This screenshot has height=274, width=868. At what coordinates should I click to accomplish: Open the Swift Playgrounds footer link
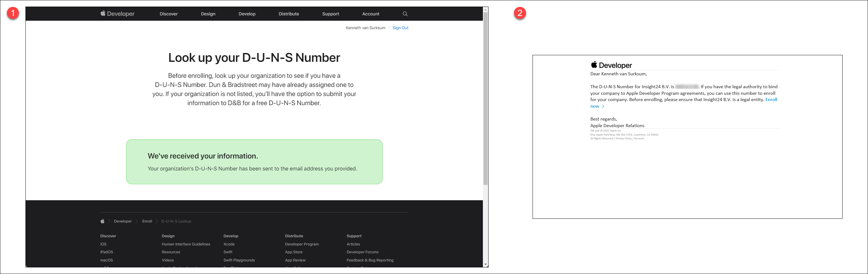tap(239, 260)
